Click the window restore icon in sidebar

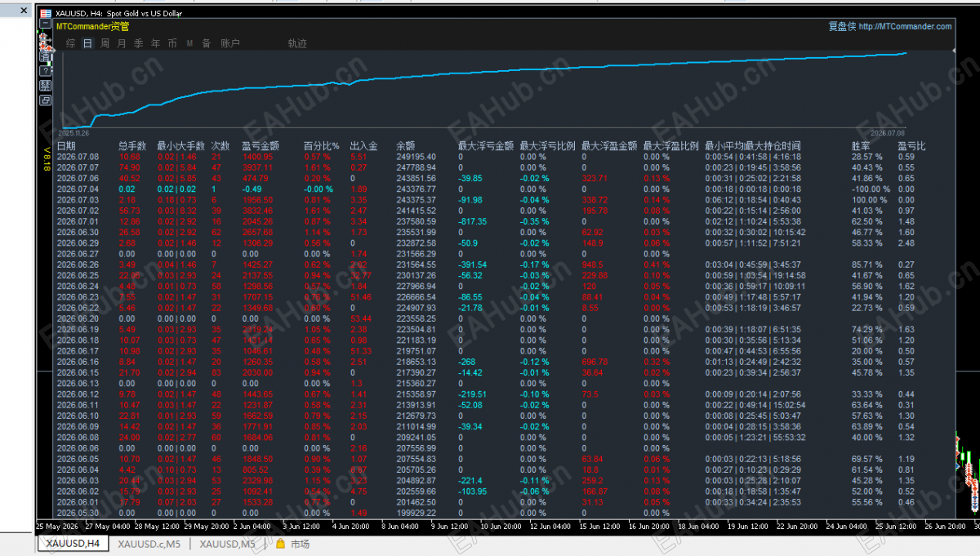(46, 100)
